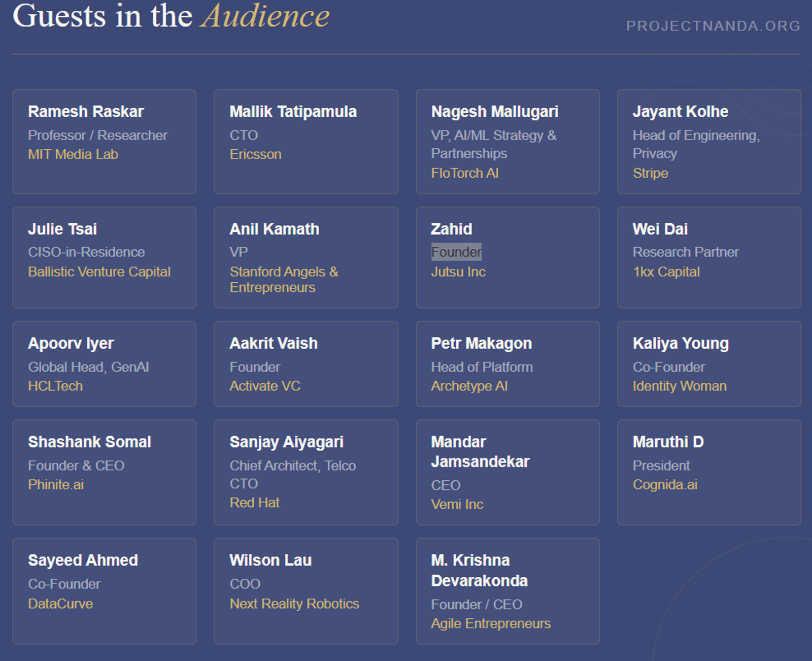Image resolution: width=812 pixels, height=661 pixels.
Task: Click Phinite.ai under Shashank Somal
Action: click(x=56, y=484)
